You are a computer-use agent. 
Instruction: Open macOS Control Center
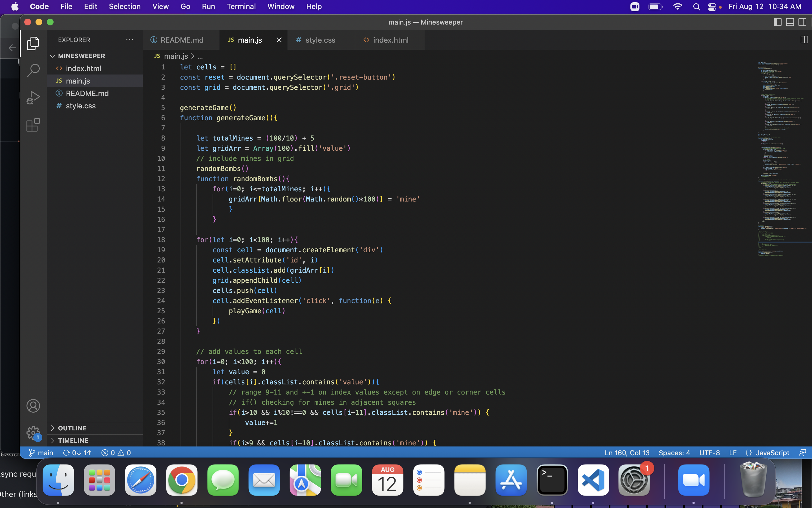pyautogui.click(x=712, y=7)
